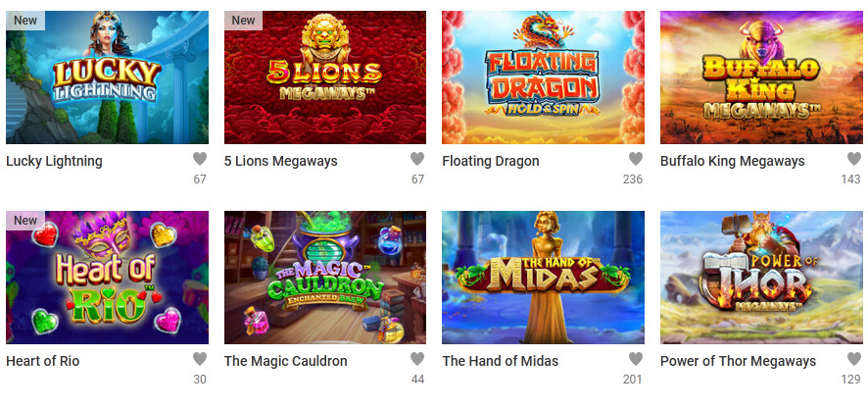
Task: Open The Magic Cauldron Enchanted Brew thumbnail
Action: (325, 278)
